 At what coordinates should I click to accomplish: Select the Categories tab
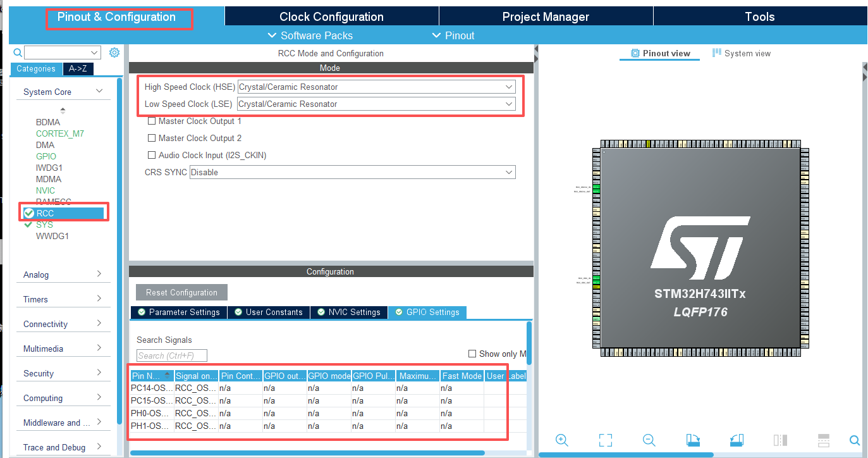pyautogui.click(x=36, y=69)
